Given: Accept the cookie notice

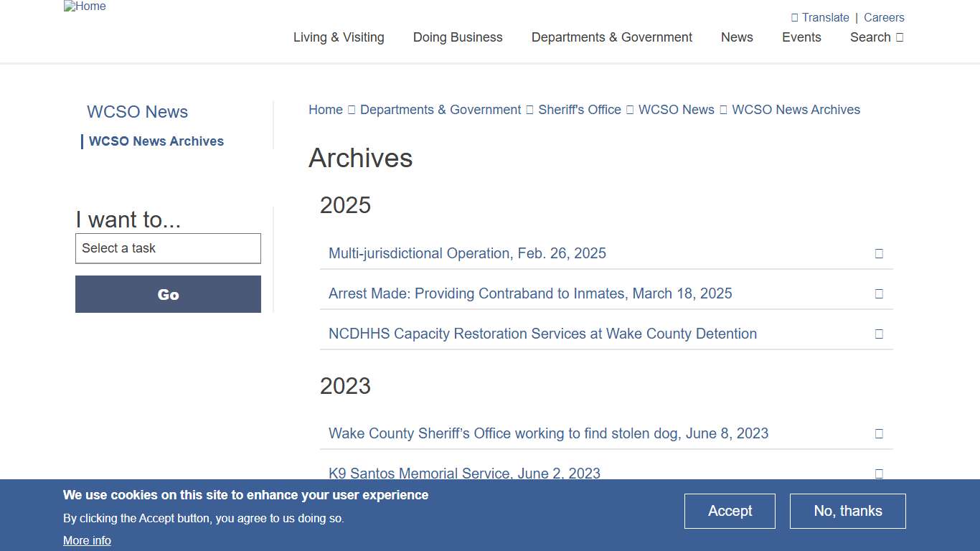Looking at the screenshot, I should (x=730, y=511).
